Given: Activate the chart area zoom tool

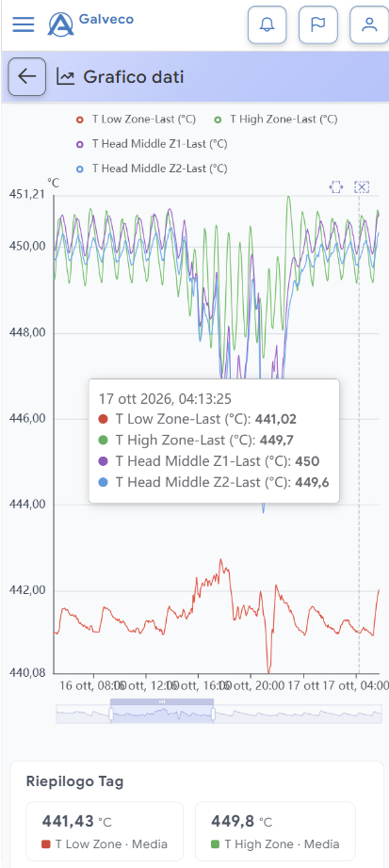Looking at the screenshot, I should [336, 187].
